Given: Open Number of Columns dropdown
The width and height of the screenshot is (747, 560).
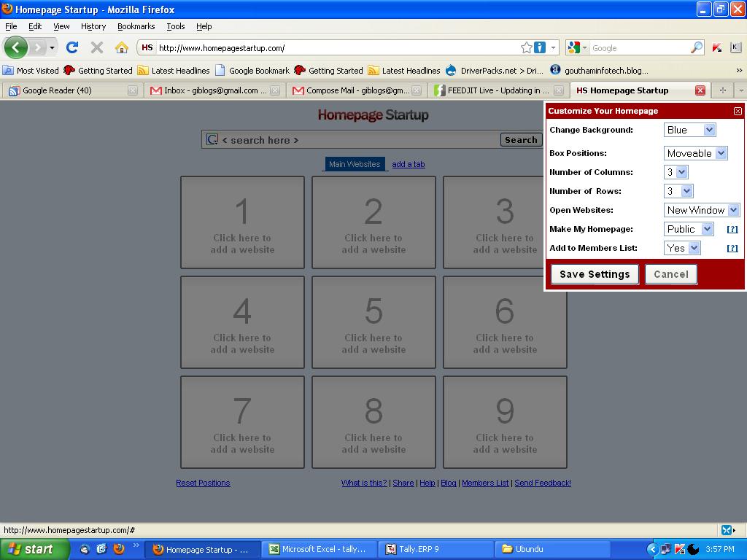Looking at the screenshot, I should tap(676, 172).
